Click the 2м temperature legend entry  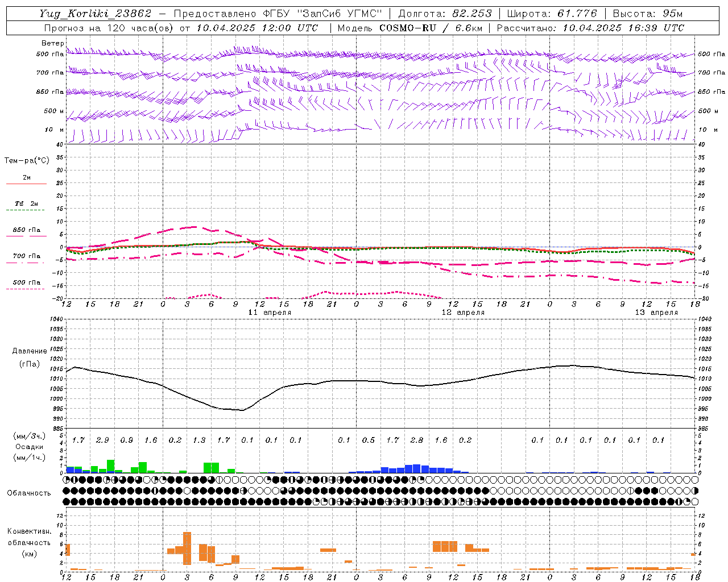(27, 177)
